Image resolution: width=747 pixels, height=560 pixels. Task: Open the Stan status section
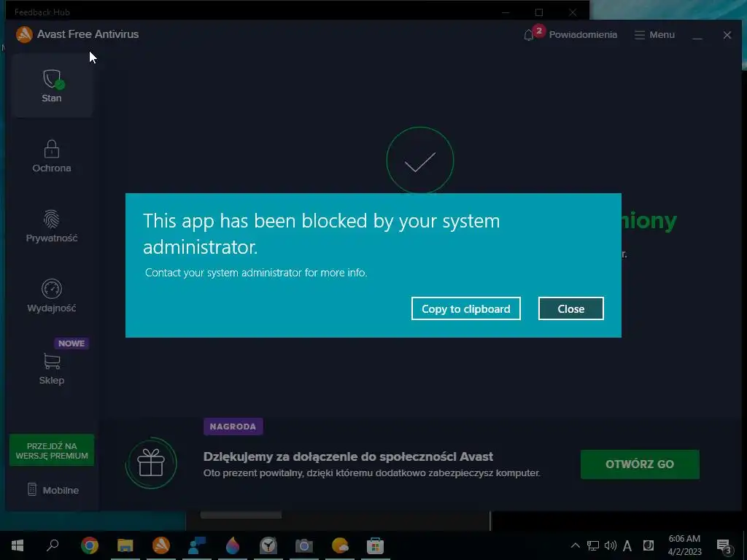point(52,86)
